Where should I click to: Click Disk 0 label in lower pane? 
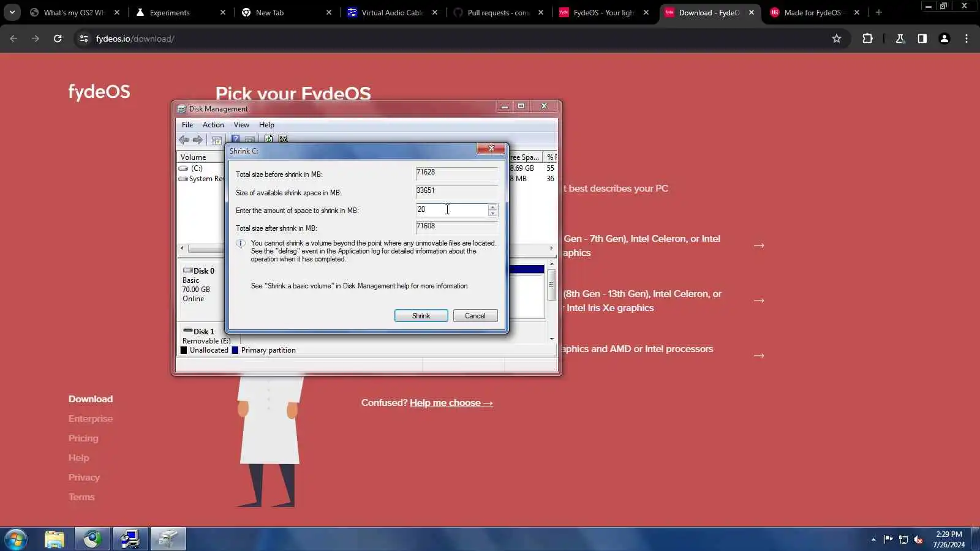point(204,271)
